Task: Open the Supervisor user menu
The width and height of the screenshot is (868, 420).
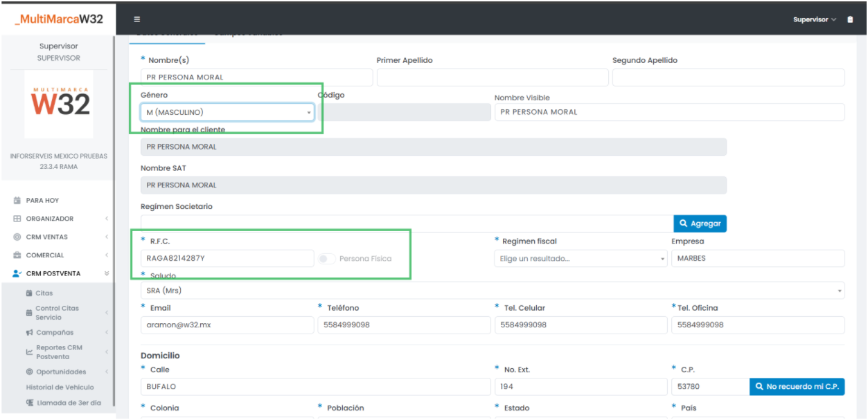Action: pyautogui.click(x=814, y=19)
